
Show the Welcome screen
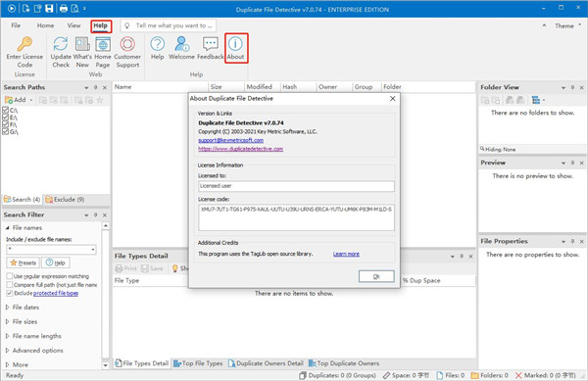point(181,48)
